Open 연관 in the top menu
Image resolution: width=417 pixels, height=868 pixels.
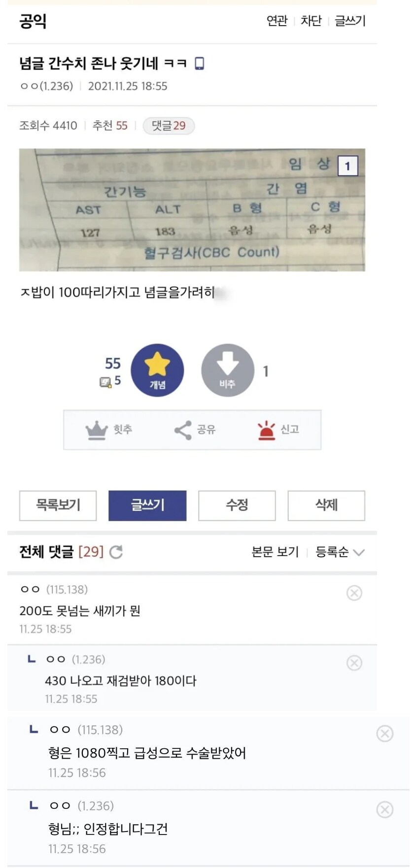pos(277,21)
